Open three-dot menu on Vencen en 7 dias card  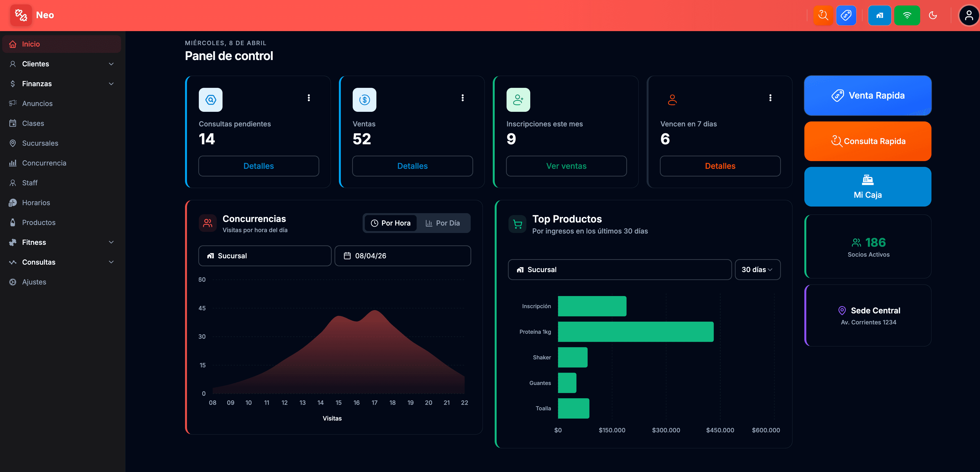(x=770, y=98)
